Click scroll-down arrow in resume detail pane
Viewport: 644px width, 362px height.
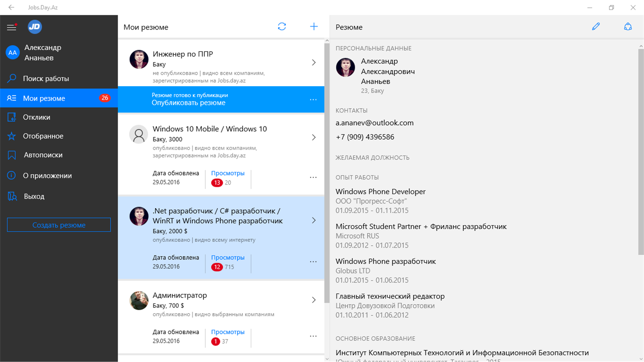(x=641, y=358)
